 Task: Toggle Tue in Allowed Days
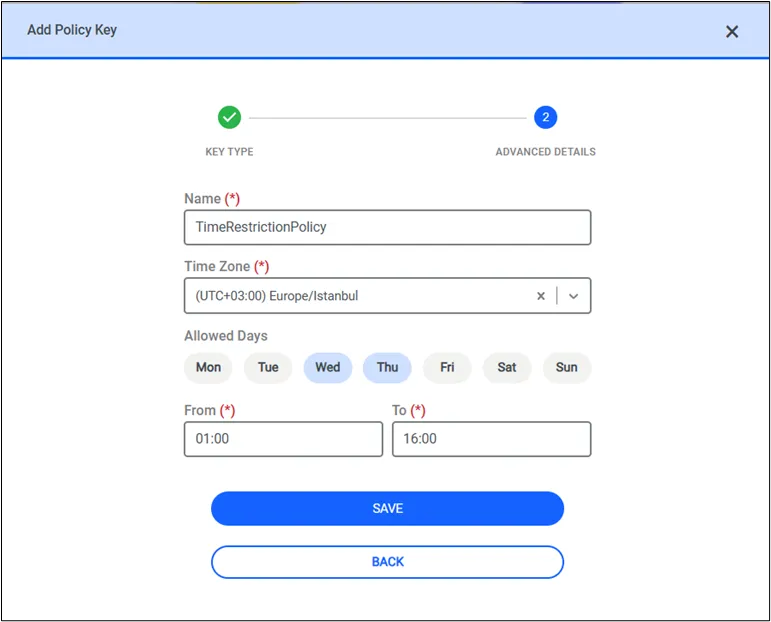(x=268, y=368)
